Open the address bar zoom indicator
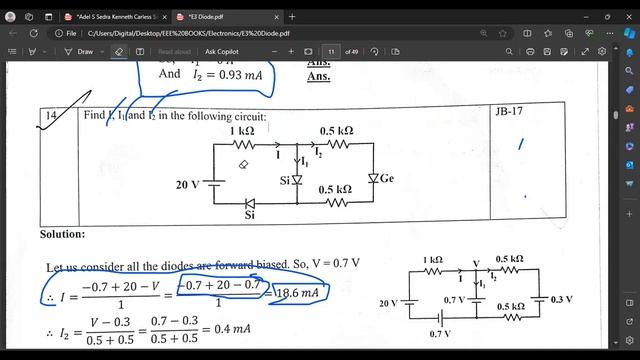Image resolution: width=640 pixels, height=360 pixels. pyautogui.click(x=484, y=33)
